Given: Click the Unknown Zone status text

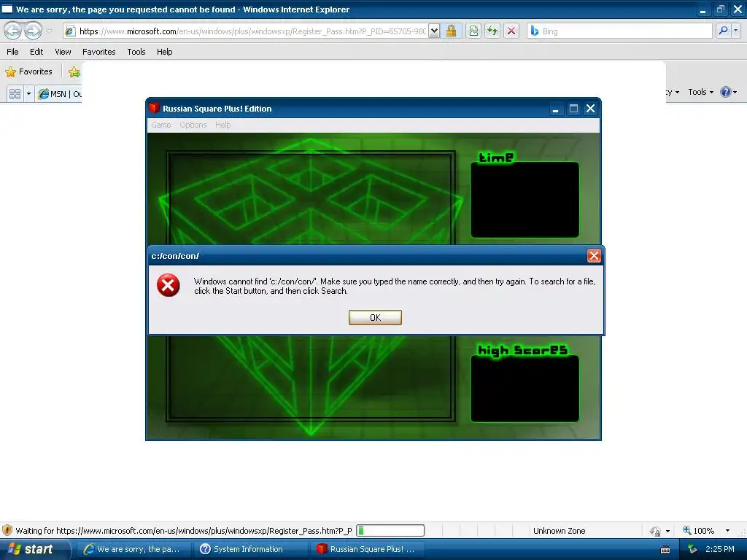Looking at the screenshot, I should tap(559, 531).
